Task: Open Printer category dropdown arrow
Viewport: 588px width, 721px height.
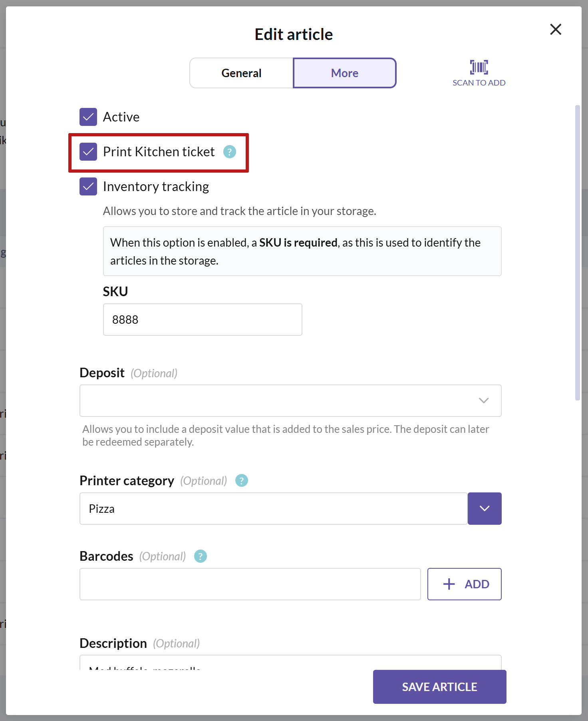Action: (x=485, y=508)
